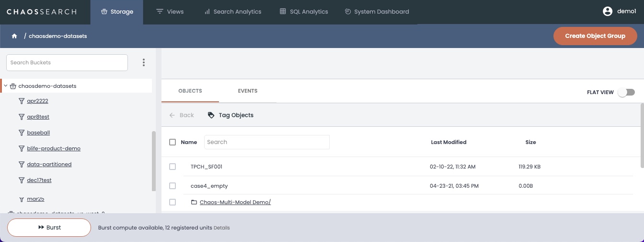Click the demo1 user avatar icon
The image size is (644, 242).
pos(608,12)
